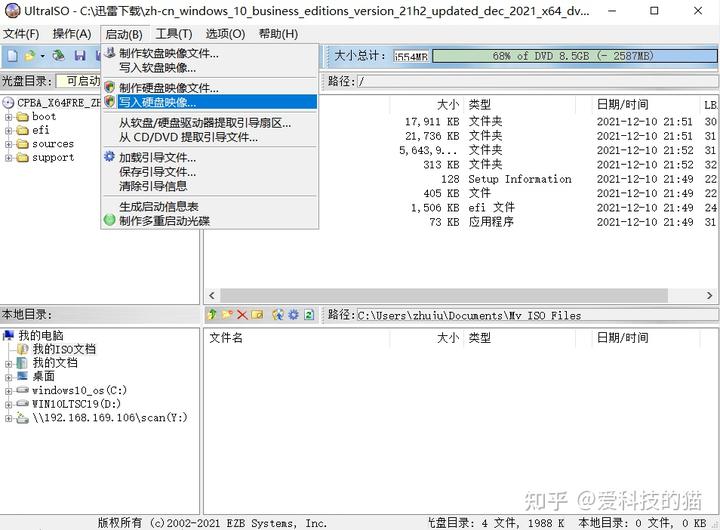Viewport: 720px width, 530px height.
Task: Select 清除引导信息 menu entry
Action: point(209,186)
